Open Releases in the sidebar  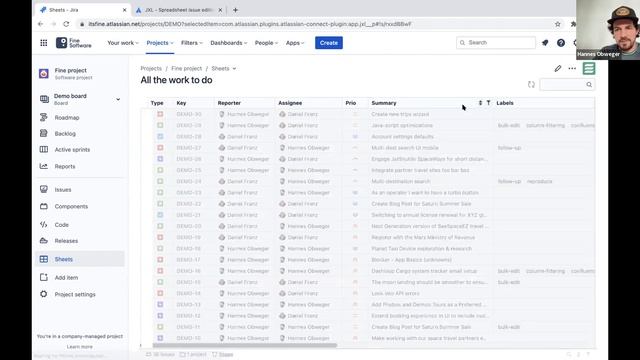[x=66, y=241]
